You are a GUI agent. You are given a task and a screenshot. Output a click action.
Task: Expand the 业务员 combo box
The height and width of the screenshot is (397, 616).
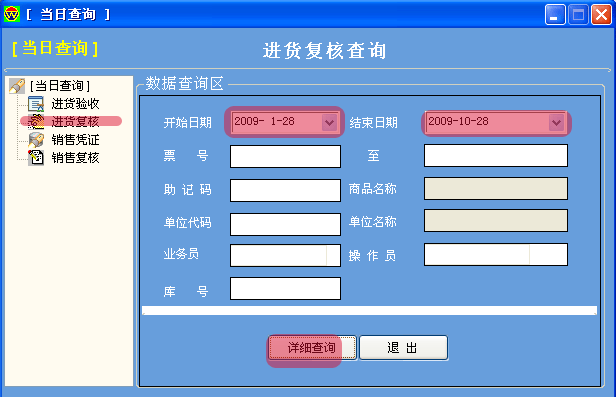click(x=333, y=255)
